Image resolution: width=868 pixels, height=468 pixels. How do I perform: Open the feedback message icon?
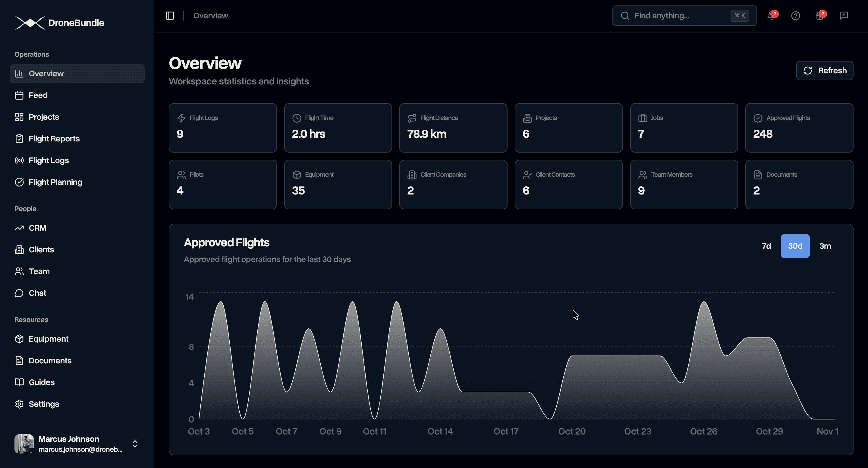[844, 15]
